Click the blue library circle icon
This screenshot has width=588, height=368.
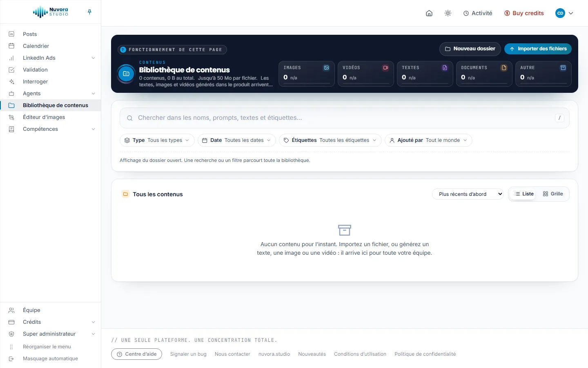[126, 74]
